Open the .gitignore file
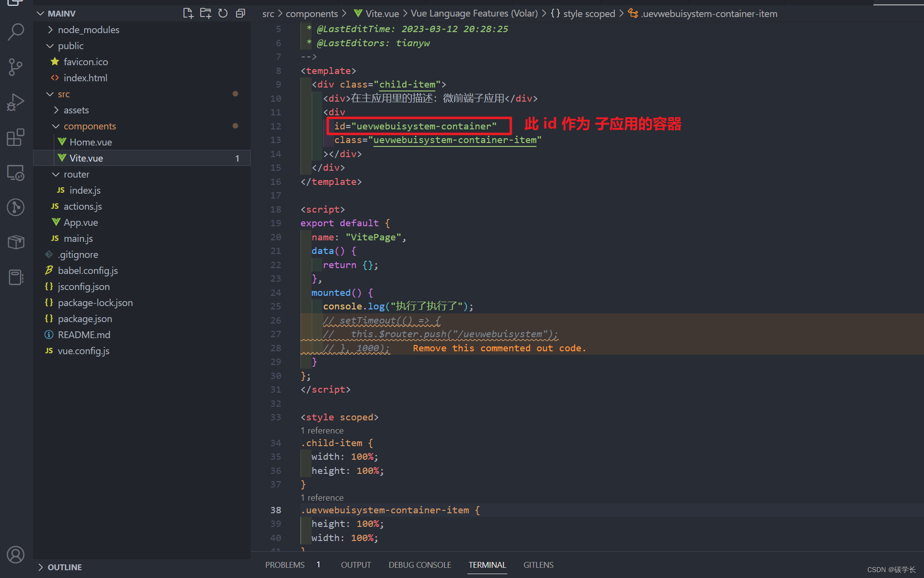 142,254
